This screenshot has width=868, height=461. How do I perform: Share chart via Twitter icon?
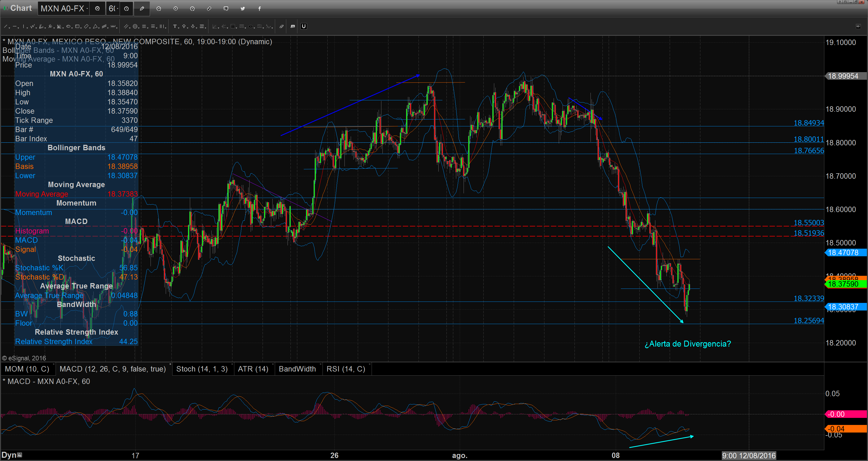pyautogui.click(x=242, y=9)
